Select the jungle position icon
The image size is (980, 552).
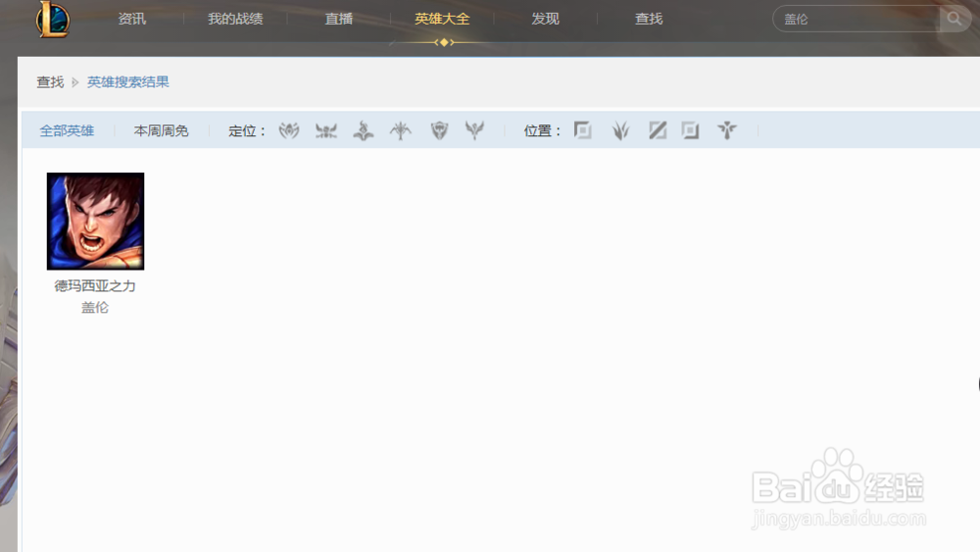click(x=620, y=130)
